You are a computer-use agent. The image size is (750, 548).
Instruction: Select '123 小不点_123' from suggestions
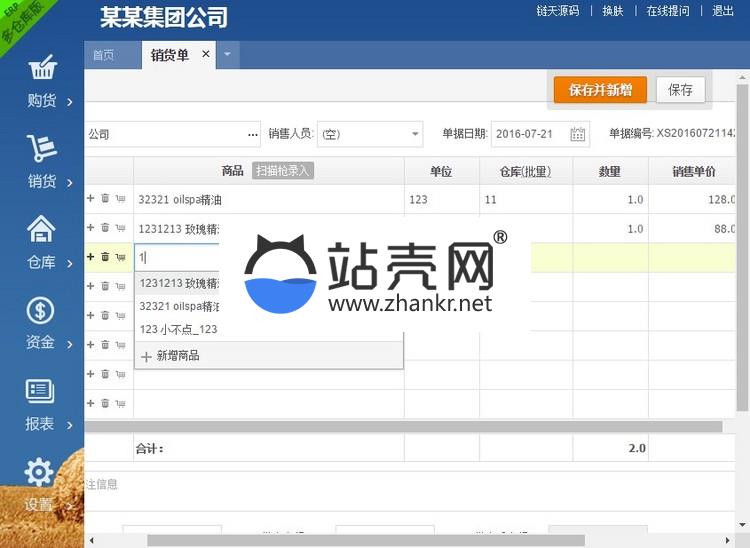[178, 329]
